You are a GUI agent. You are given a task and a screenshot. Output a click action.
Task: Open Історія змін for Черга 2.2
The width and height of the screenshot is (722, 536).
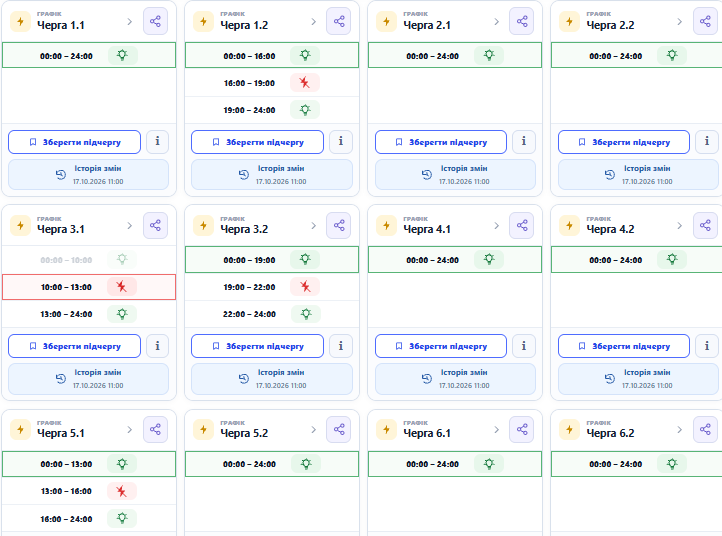point(638,175)
